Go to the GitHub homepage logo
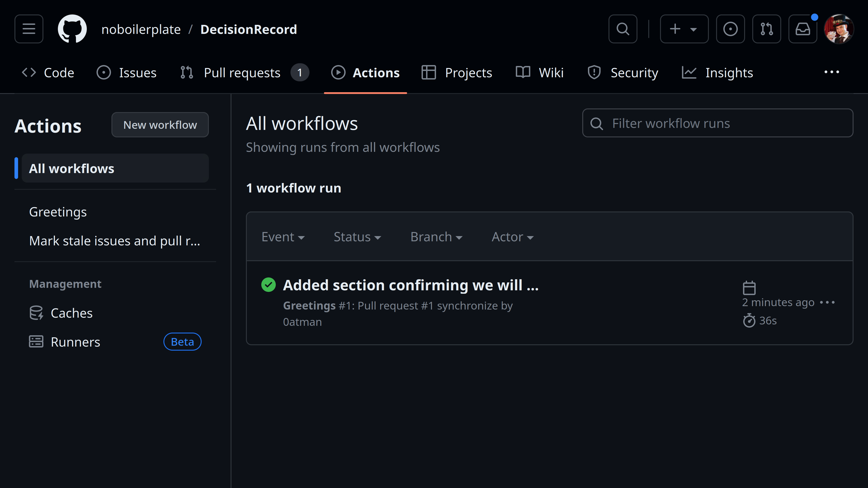 tap(72, 29)
